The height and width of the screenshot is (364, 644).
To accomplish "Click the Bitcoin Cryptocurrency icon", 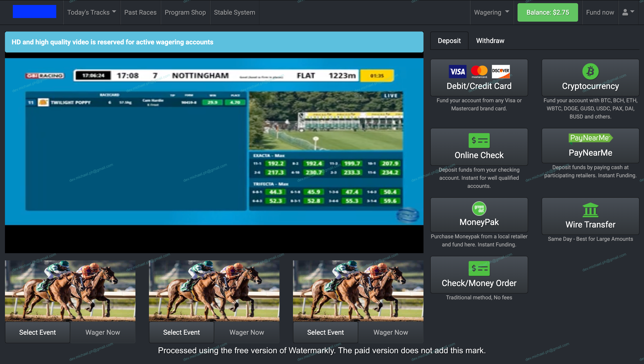I will tap(590, 71).
